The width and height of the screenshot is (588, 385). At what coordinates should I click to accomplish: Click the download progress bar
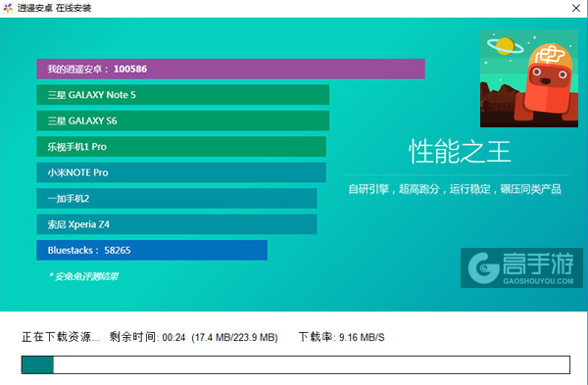[296, 364]
